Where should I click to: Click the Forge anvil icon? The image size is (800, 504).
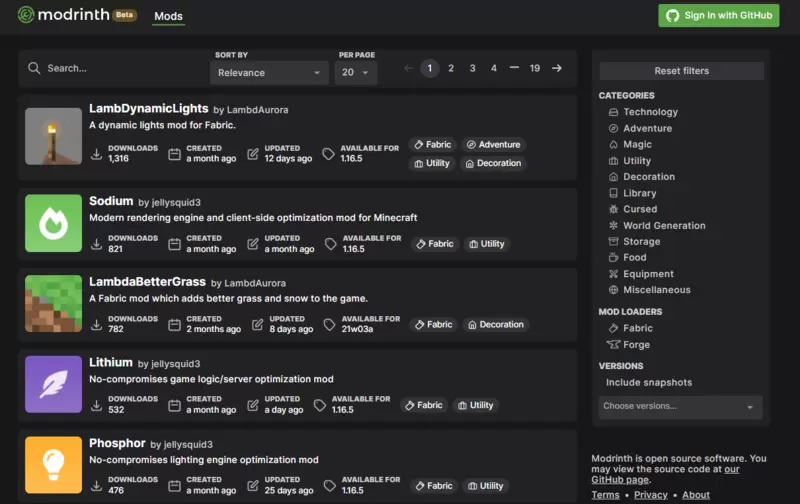pyautogui.click(x=613, y=344)
